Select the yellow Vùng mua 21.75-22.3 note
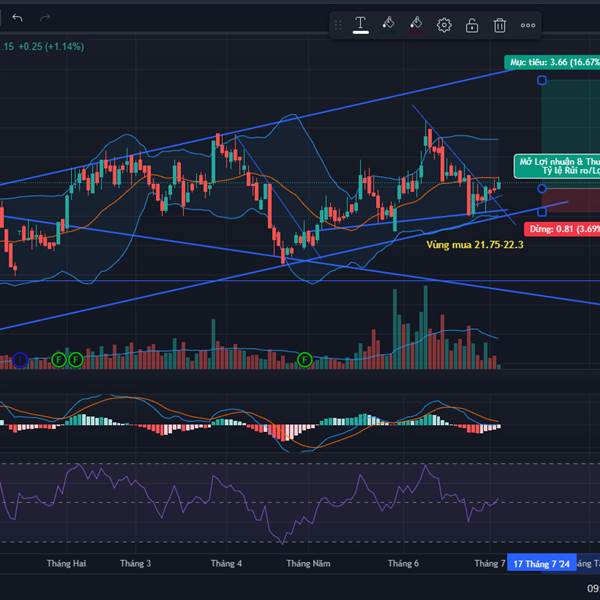This screenshot has height=600, width=600. (x=475, y=245)
